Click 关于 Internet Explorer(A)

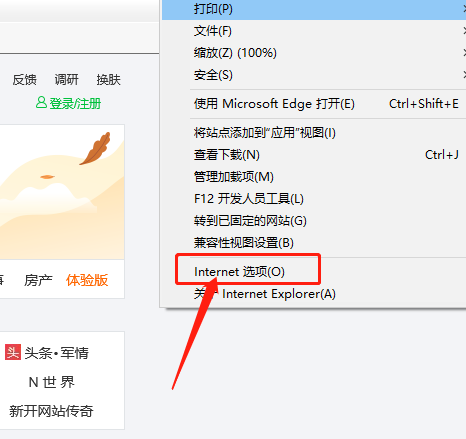314,294
